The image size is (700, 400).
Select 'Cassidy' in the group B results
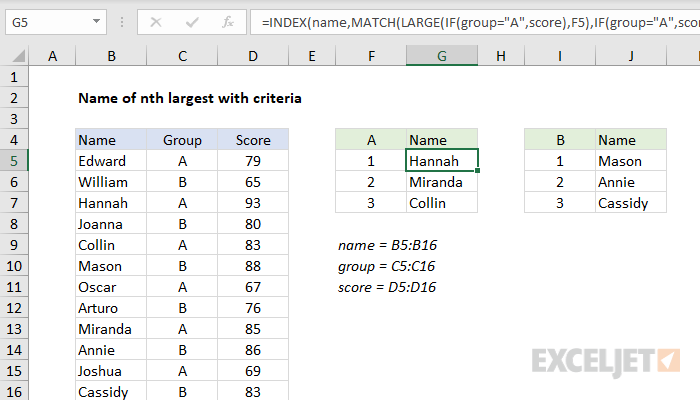(x=631, y=203)
